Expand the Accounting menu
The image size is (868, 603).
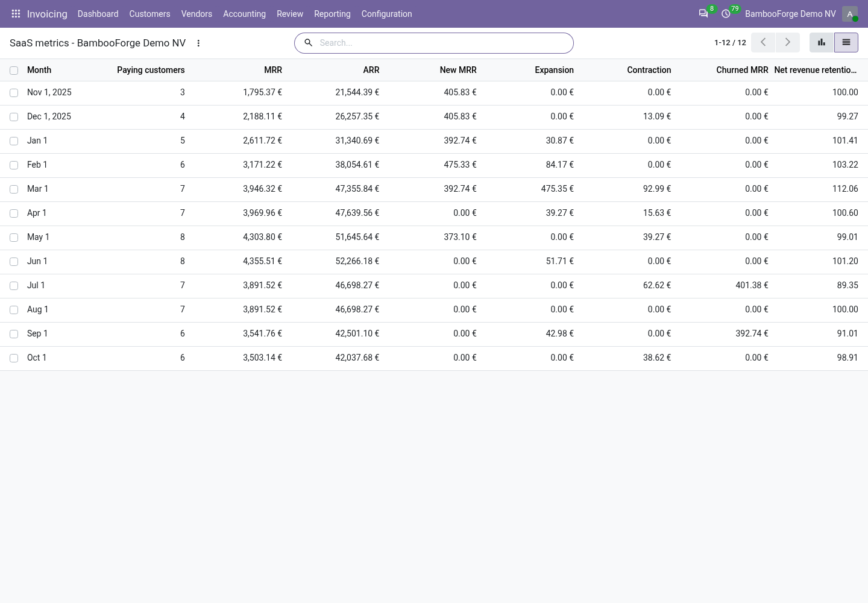(244, 13)
